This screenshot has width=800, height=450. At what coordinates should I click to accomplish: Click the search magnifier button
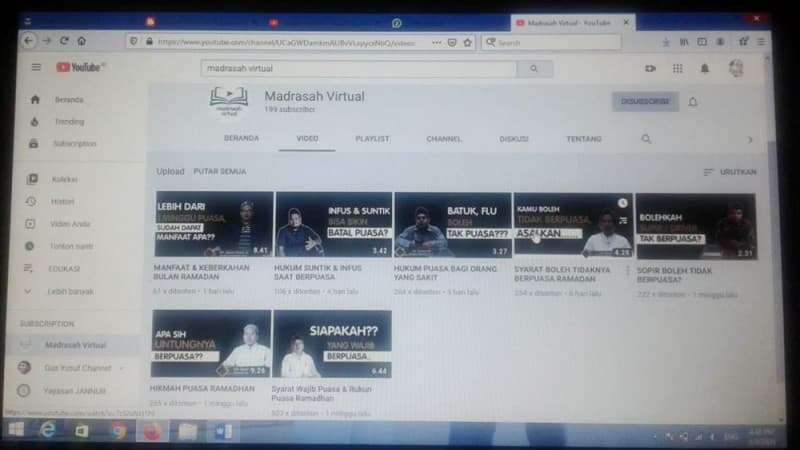coord(534,68)
